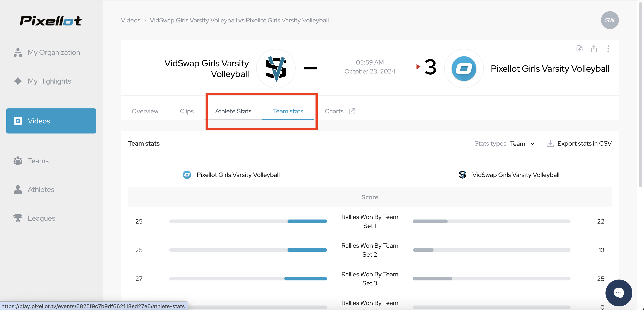This screenshot has height=310, width=644.
Task: Open the Charts tab
Action: coord(334,111)
